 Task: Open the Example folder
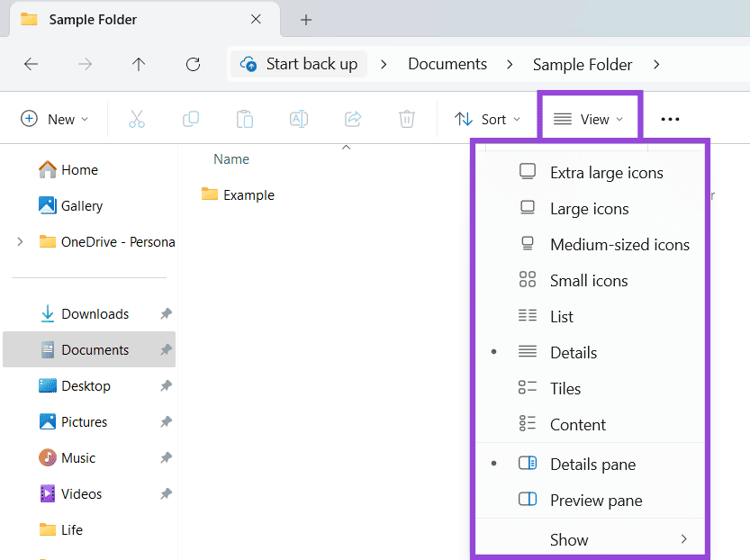(x=248, y=194)
